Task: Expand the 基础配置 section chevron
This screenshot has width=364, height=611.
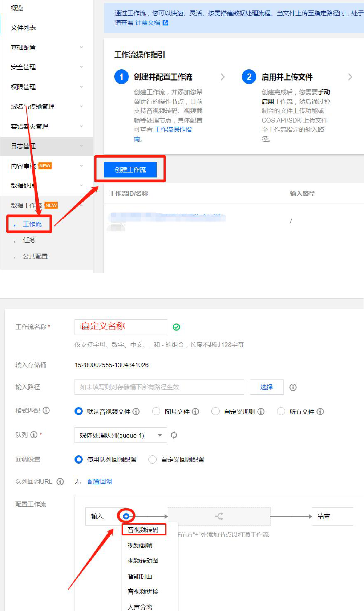Action: [81, 47]
